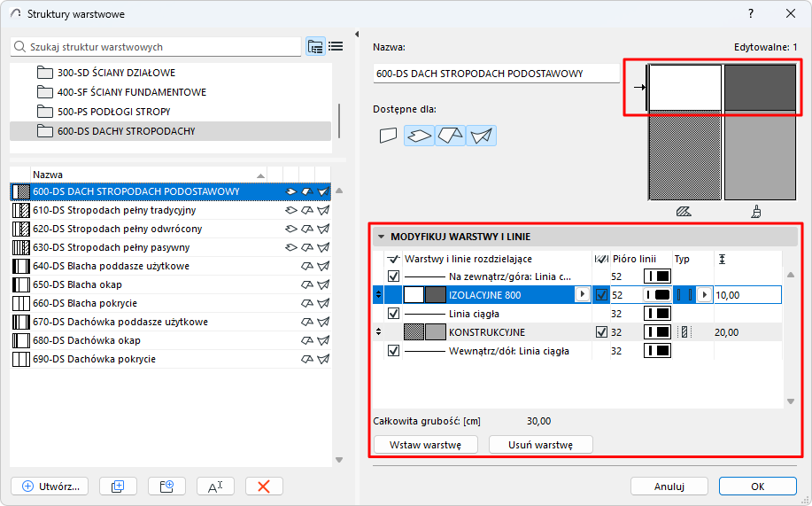Click the duplicate composite icon button
The height and width of the screenshot is (506, 812).
point(118,487)
